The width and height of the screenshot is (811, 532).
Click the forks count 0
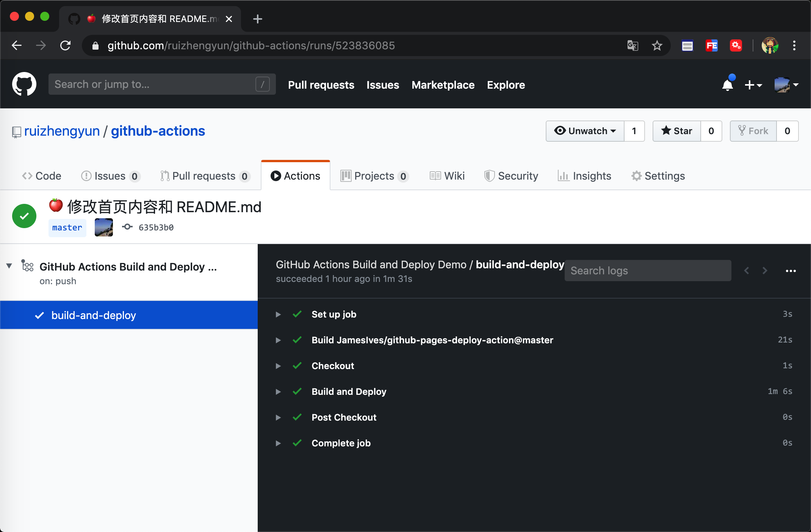[788, 131]
